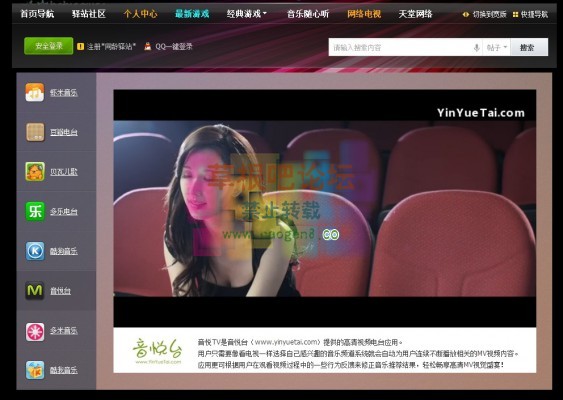This screenshot has width=563, height=400.
Task: Click the 酷狗音乐 text link
Action: click(64, 251)
